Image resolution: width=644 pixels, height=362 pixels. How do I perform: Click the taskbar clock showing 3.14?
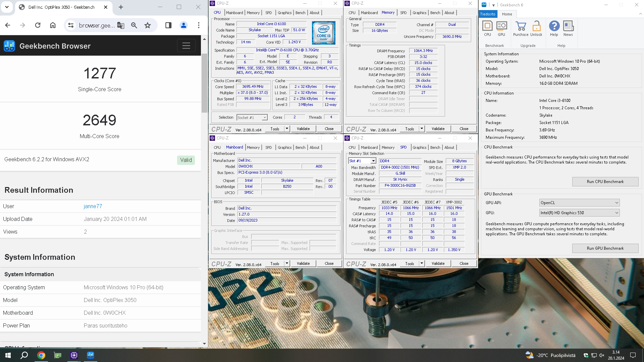[616, 355]
